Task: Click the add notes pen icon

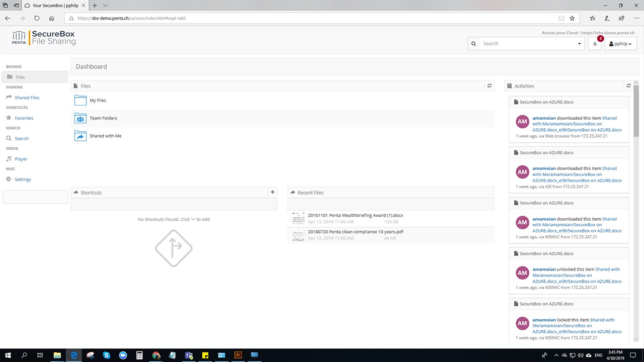Action: point(607,18)
